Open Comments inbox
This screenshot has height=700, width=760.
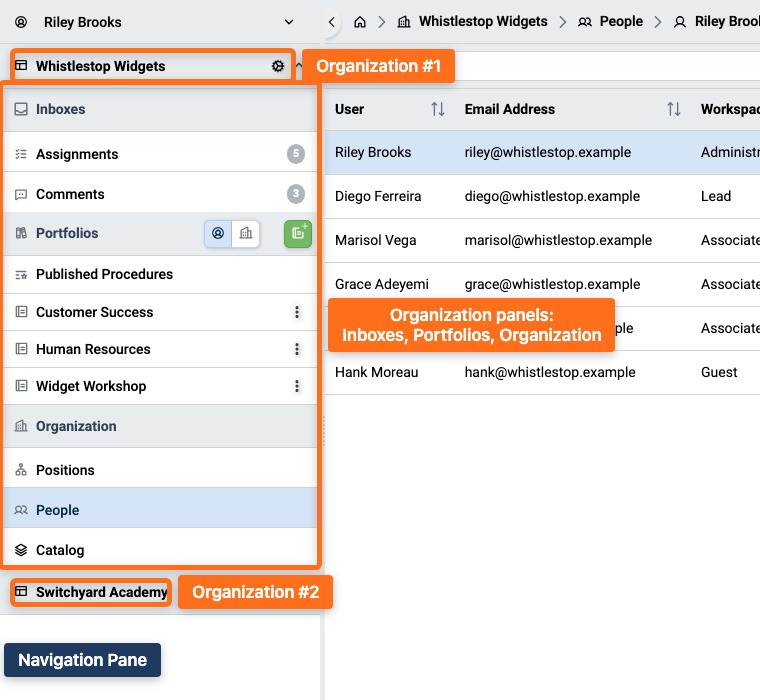(x=160, y=194)
